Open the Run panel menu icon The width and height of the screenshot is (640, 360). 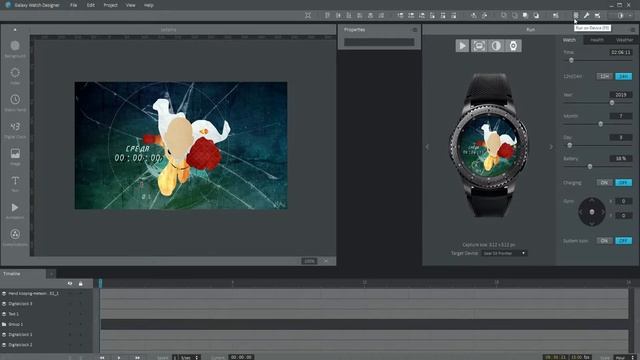pyautogui.click(x=633, y=30)
